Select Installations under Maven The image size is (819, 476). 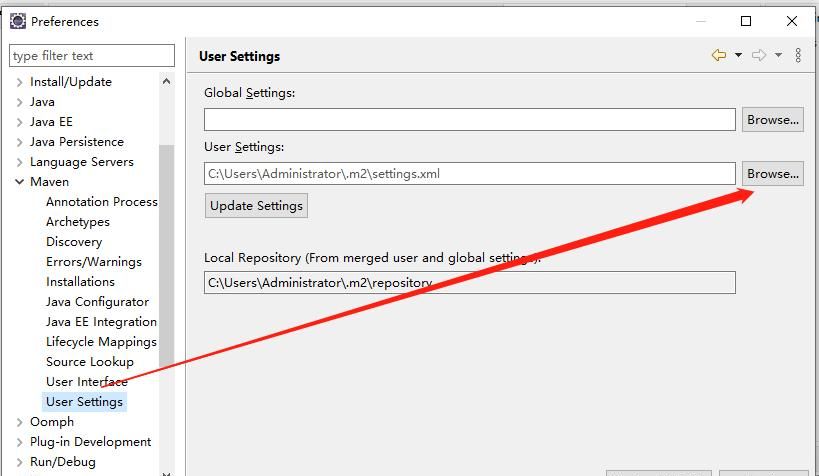(x=80, y=282)
